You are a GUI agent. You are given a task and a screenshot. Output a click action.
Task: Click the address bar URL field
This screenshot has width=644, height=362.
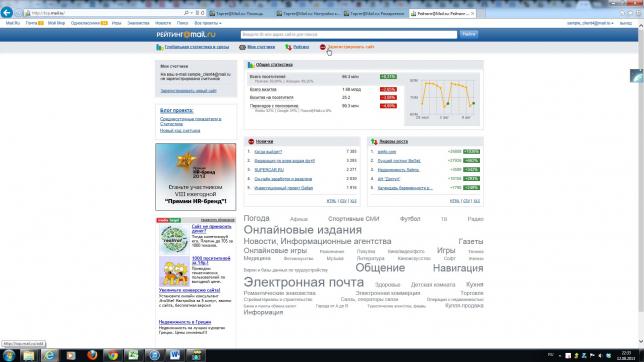pyautogui.click(x=105, y=13)
